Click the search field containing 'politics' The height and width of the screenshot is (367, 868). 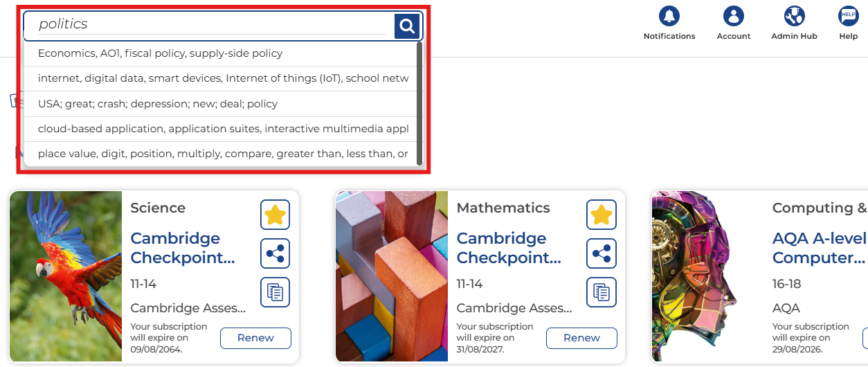point(208,24)
